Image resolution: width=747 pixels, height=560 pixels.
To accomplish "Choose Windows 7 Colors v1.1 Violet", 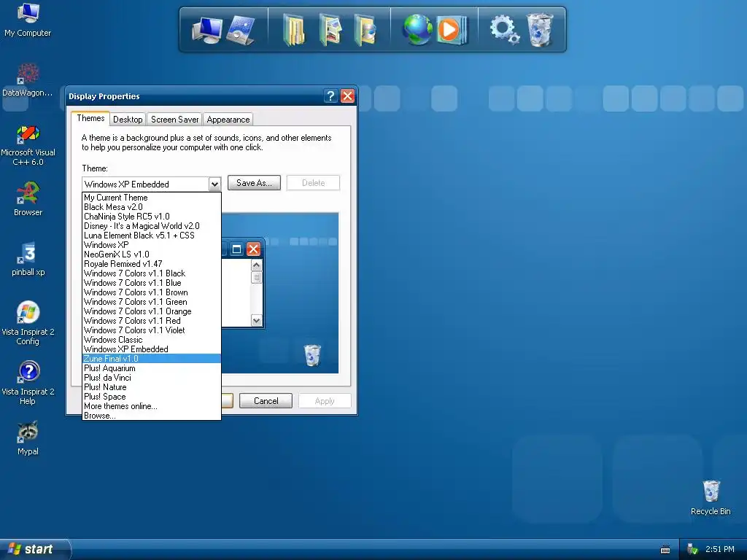I will click(152, 330).
